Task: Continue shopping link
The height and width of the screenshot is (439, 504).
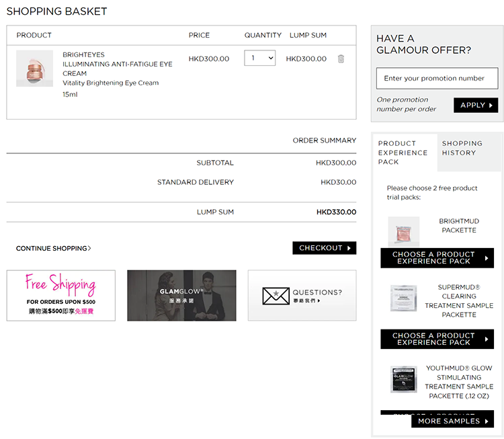Action: click(53, 248)
